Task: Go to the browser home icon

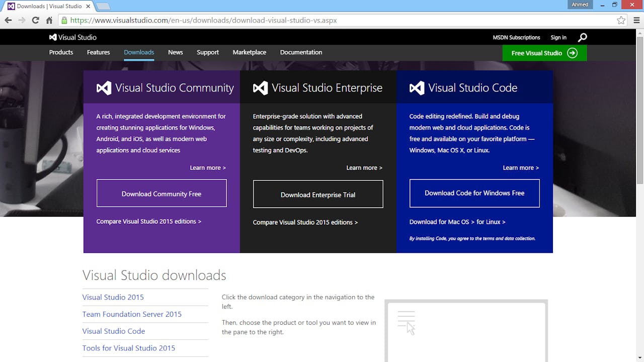Action: click(x=49, y=21)
